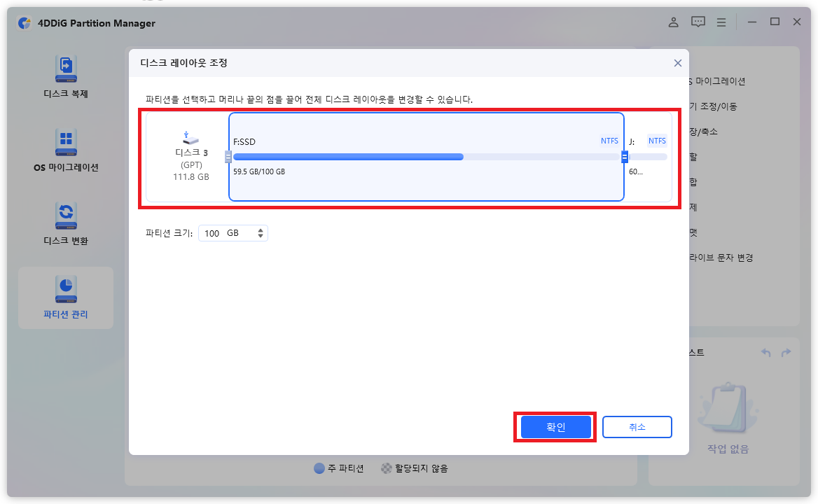Cancel the dialog with the 취소 button

coord(637,426)
